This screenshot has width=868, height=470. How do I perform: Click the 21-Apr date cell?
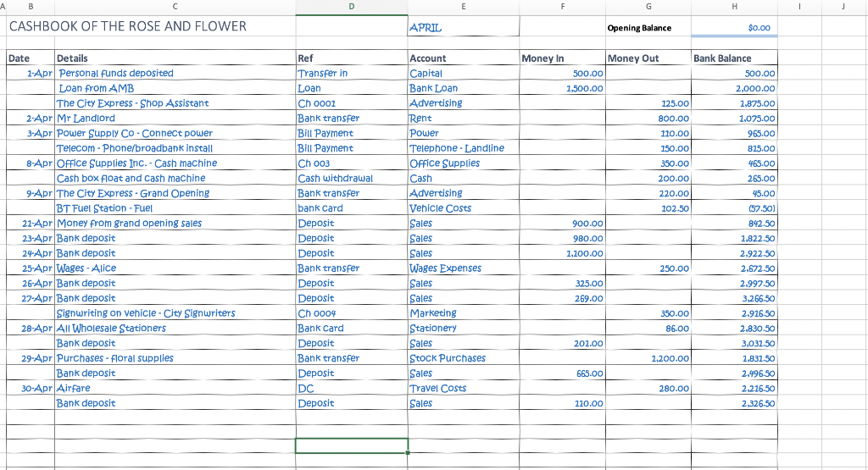click(x=31, y=223)
